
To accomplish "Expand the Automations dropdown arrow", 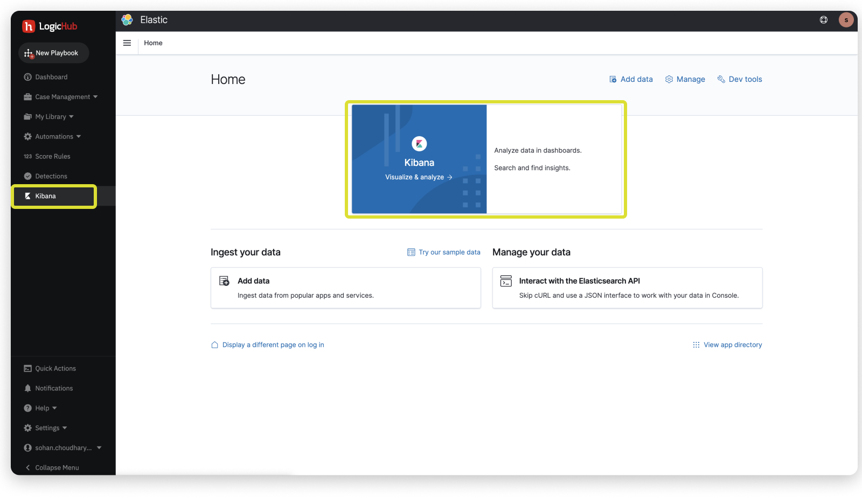I will click(79, 137).
